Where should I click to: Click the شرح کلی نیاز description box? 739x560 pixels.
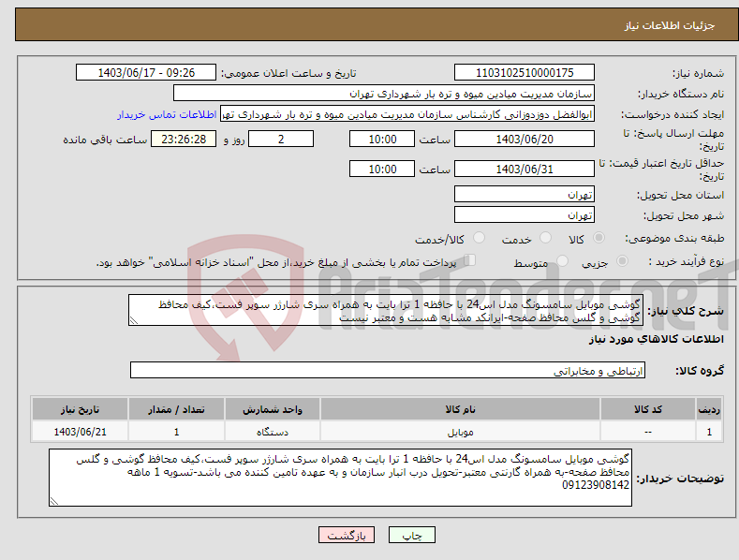(x=386, y=310)
